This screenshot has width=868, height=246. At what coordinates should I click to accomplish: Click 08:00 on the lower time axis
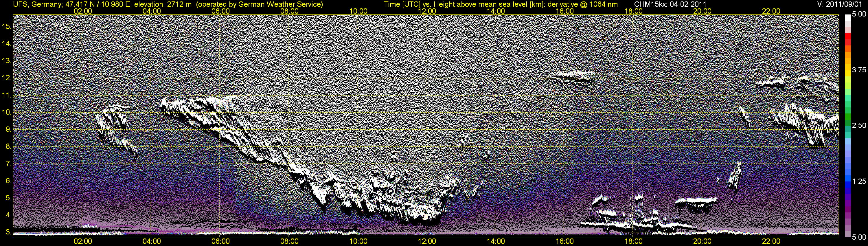289,241
